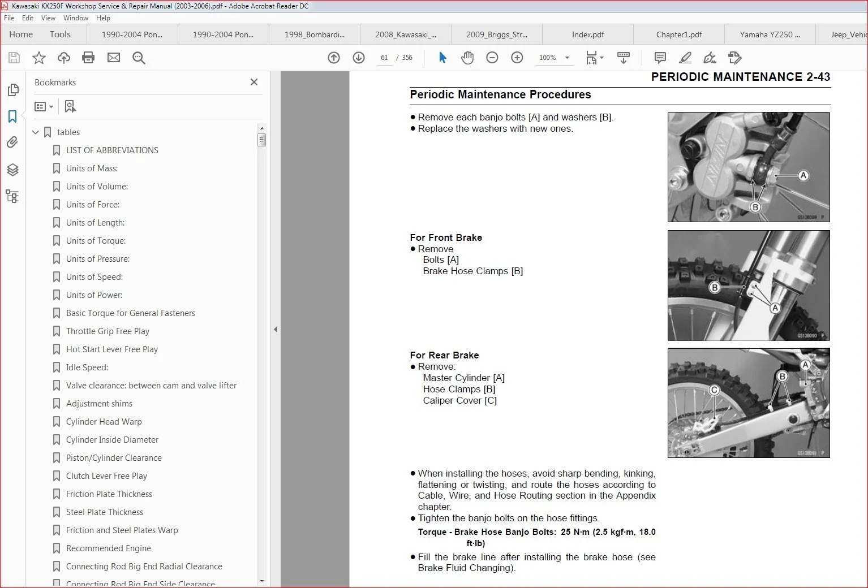The image size is (868, 588).
Task: Open bookmarks options dropdown menu
Action: pyautogui.click(x=44, y=106)
